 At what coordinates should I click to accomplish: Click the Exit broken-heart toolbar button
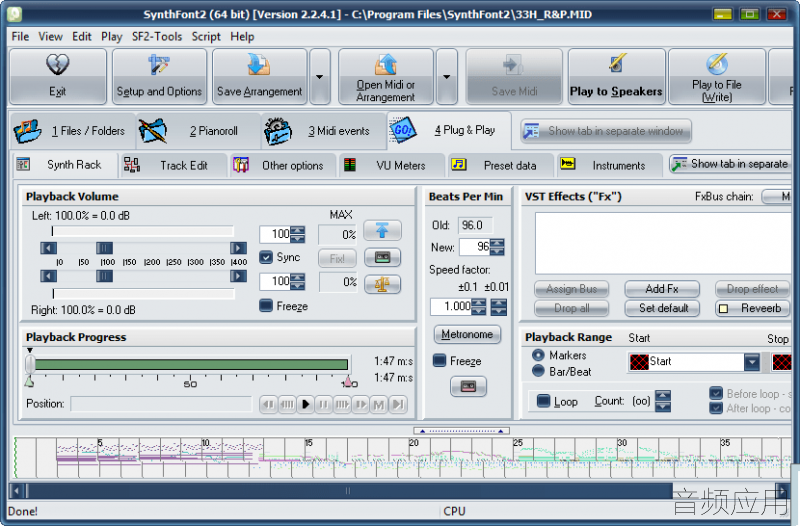tap(58, 77)
